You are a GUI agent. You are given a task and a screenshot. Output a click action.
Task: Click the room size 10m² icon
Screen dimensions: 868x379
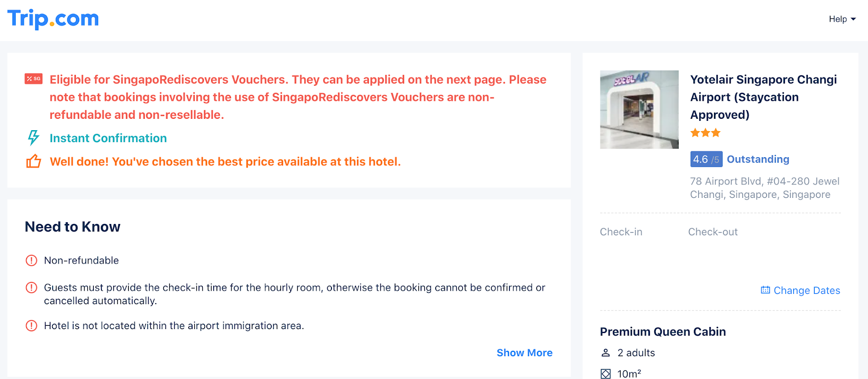[x=606, y=374]
